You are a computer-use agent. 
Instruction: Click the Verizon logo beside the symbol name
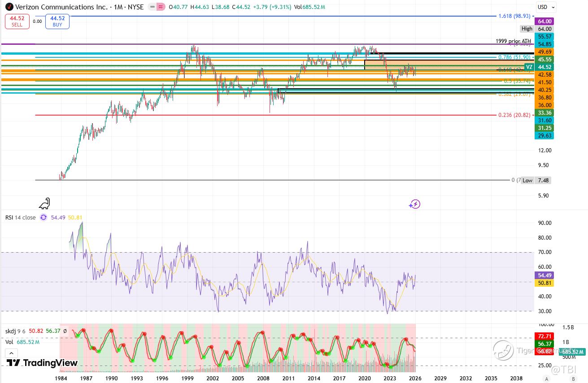click(x=9, y=7)
